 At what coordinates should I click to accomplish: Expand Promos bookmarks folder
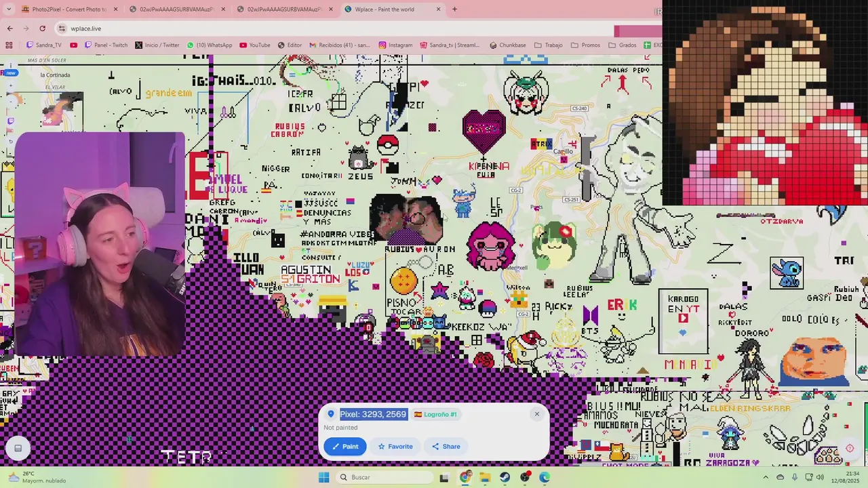586,45
